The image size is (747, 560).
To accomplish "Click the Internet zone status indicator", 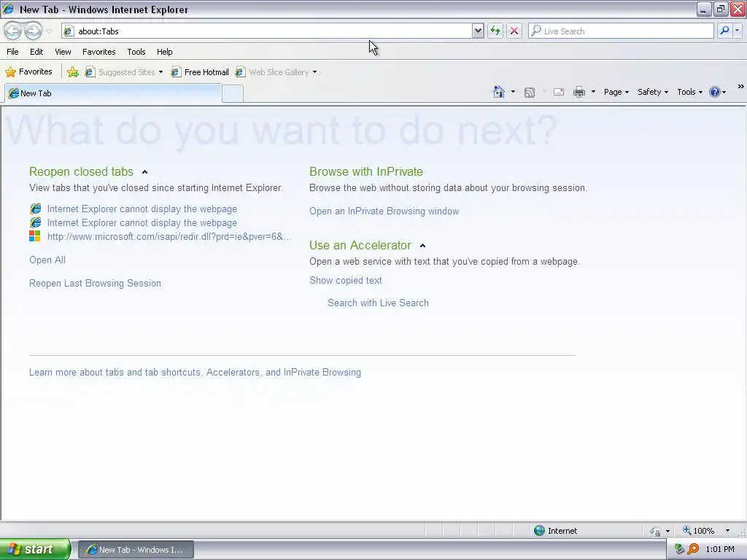I will coord(556,531).
